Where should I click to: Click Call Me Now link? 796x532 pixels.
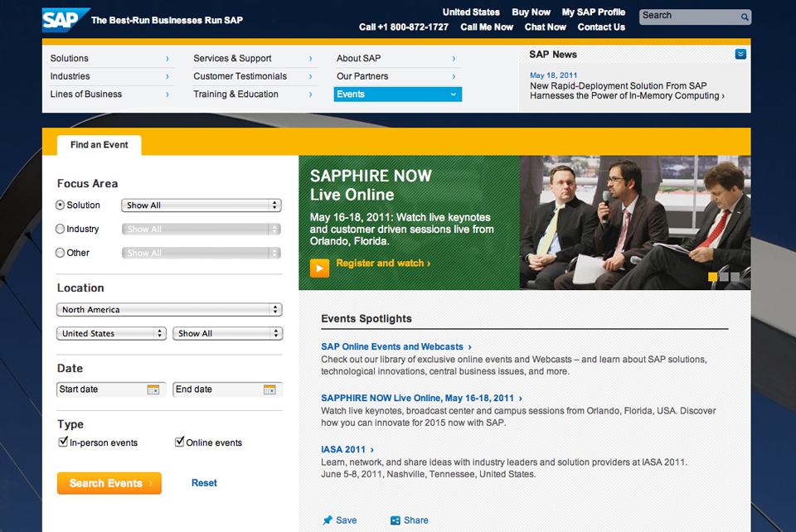coord(487,27)
